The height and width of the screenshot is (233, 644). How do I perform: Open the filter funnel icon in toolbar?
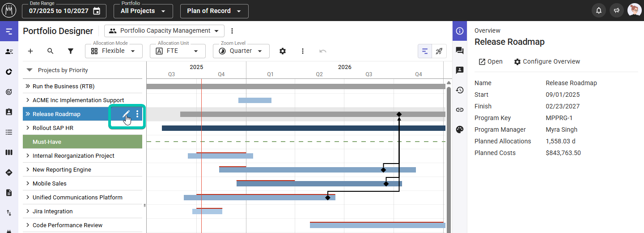(x=71, y=51)
